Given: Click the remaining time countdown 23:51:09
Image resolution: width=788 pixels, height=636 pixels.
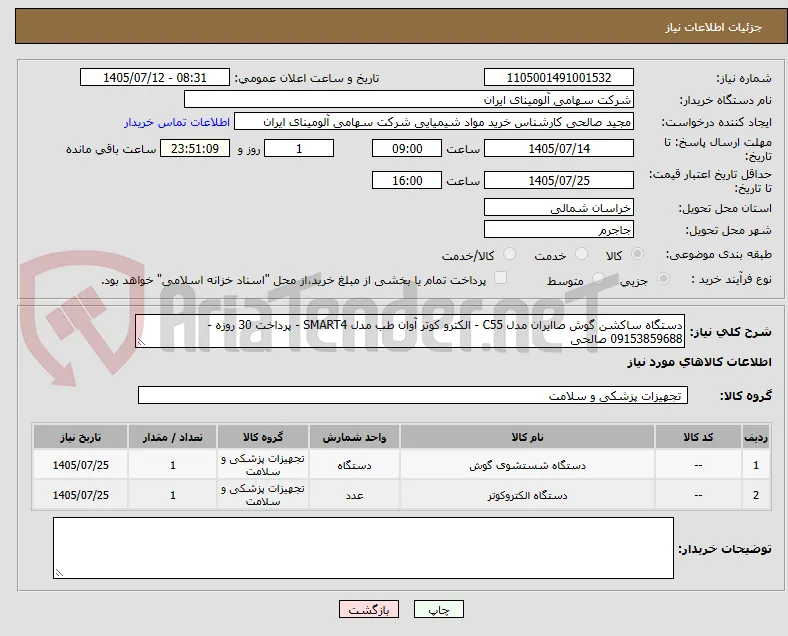Looking at the screenshot, I should [195, 149].
